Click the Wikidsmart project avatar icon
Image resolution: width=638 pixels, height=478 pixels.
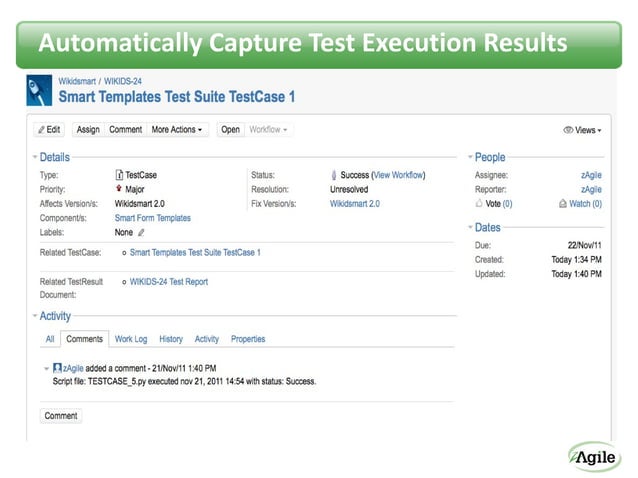(x=39, y=90)
